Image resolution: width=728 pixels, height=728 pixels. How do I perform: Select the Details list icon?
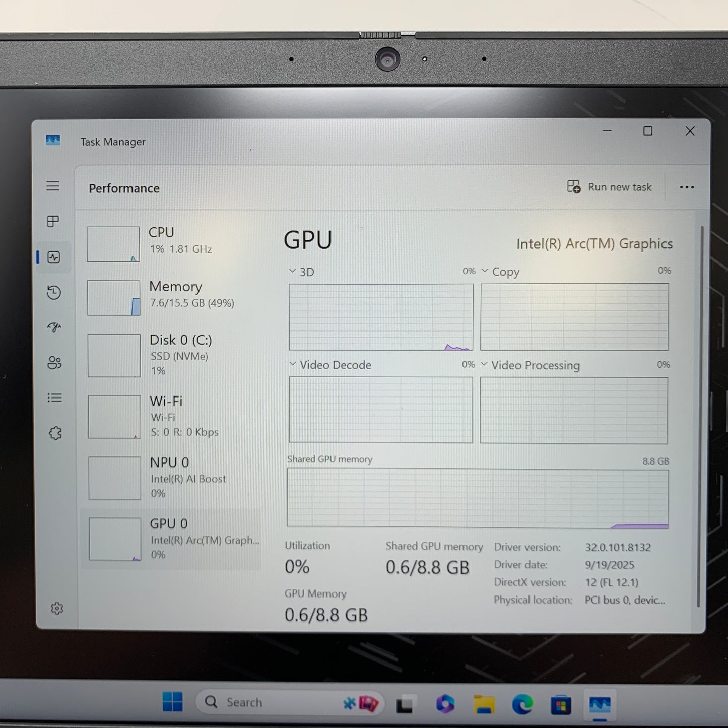click(54, 398)
